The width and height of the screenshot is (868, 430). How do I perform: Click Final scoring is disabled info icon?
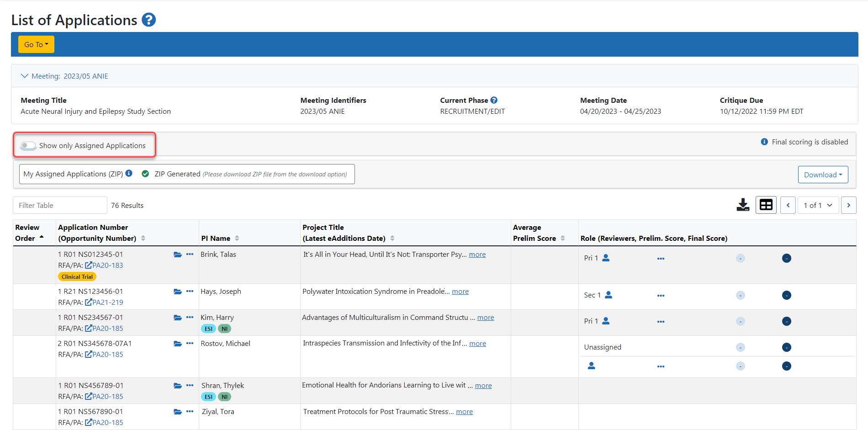(764, 142)
